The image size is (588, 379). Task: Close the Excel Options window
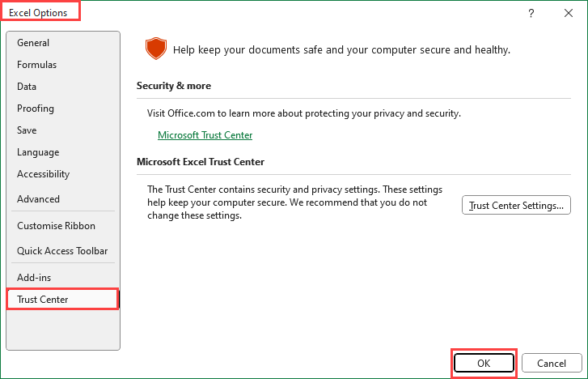point(568,14)
